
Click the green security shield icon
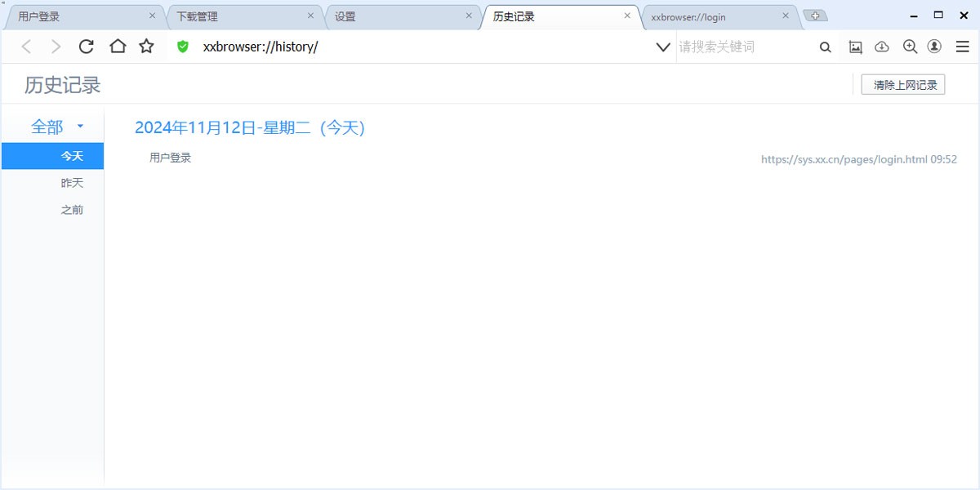pos(183,47)
